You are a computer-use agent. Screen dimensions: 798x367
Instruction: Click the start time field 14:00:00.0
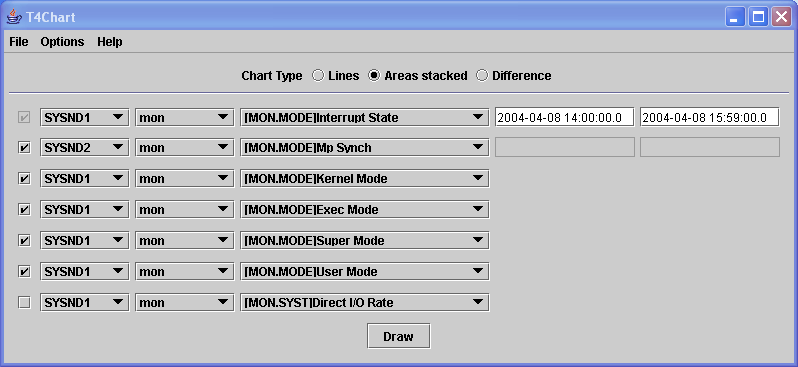tap(564, 118)
